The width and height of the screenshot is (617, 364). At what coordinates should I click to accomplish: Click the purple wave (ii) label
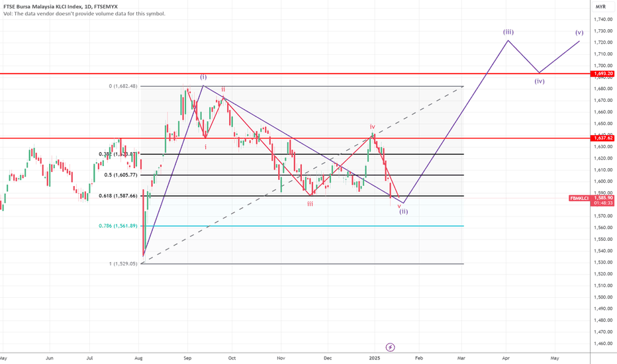click(404, 211)
